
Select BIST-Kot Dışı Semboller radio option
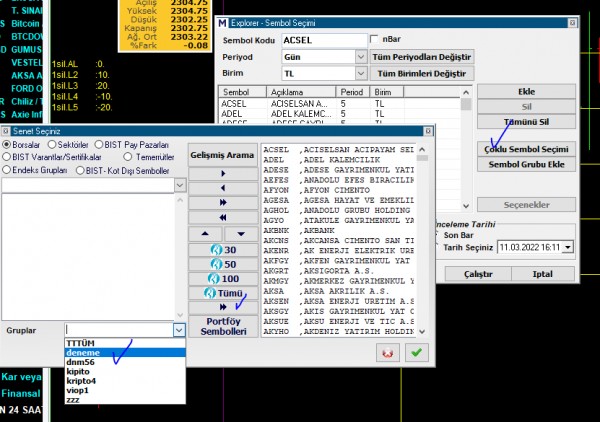pyautogui.click(x=80, y=171)
